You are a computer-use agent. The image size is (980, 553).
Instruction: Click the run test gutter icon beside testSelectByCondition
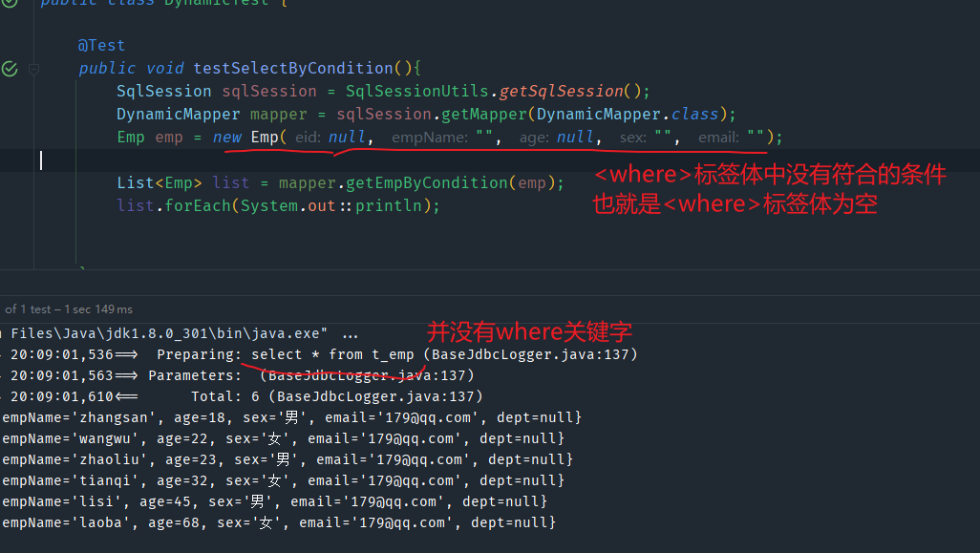coord(10,69)
